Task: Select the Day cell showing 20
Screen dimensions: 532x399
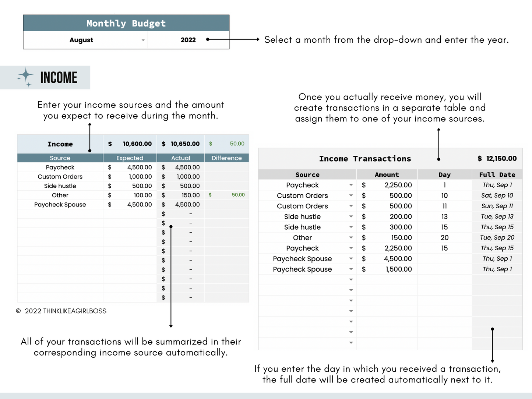Action: tap(444, 238)
